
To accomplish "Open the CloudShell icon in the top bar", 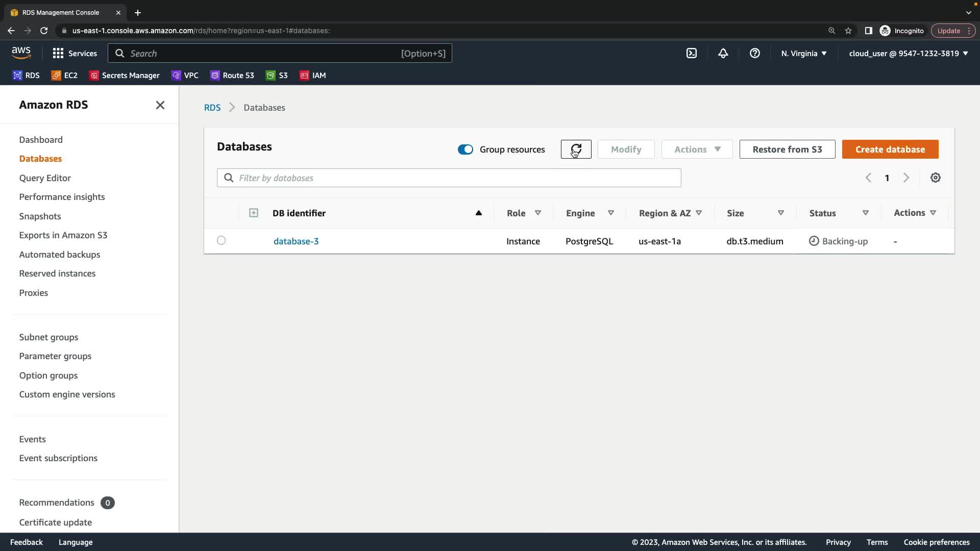I will click(x=691, y=54).
